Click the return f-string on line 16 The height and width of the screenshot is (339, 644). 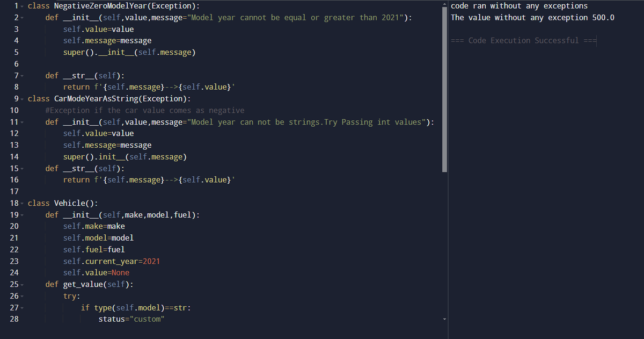pyautogui.click(x=149, y=180)
